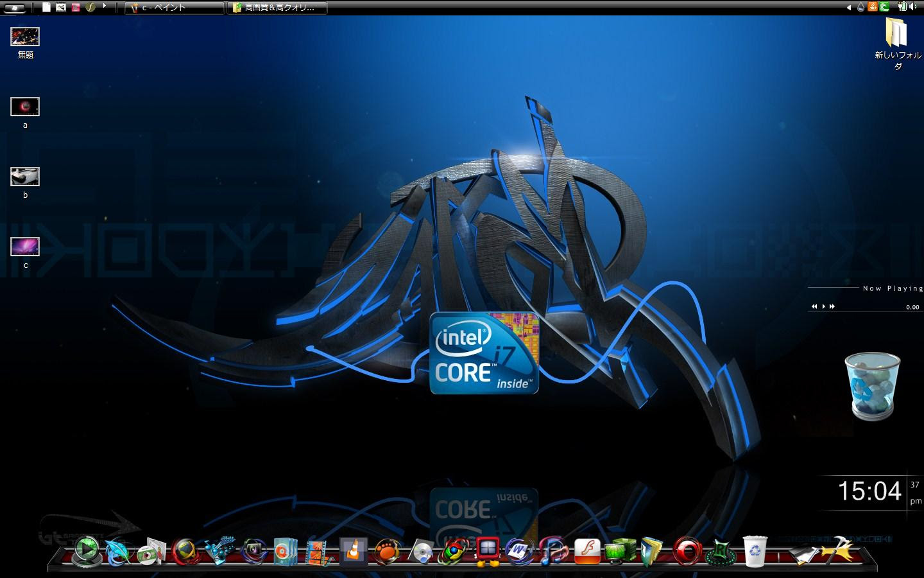Show hidden system tray icons

[850, 8]
